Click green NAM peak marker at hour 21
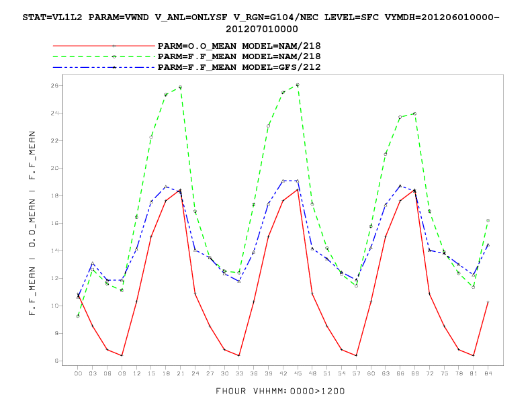 (x=180, y=87)
